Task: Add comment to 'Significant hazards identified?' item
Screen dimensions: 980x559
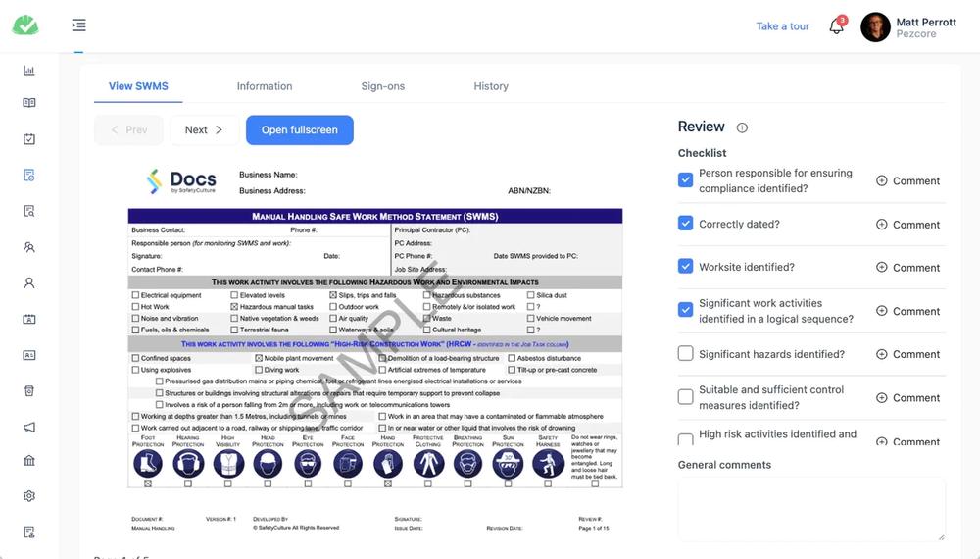Action: 908,355
